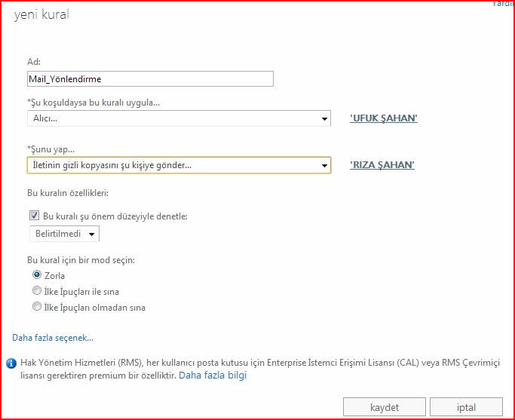
Task: Choose 'İlke İpuçları ile sına' radio option
Action: pyautogui.click(x=36, y=291)
